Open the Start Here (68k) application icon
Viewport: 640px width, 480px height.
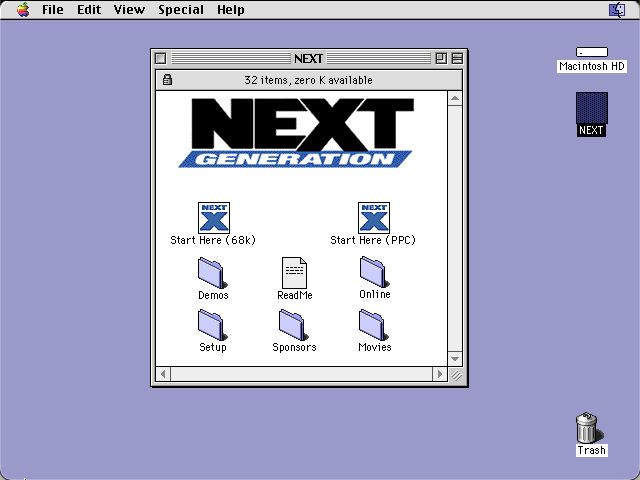(x=213, y=218)
